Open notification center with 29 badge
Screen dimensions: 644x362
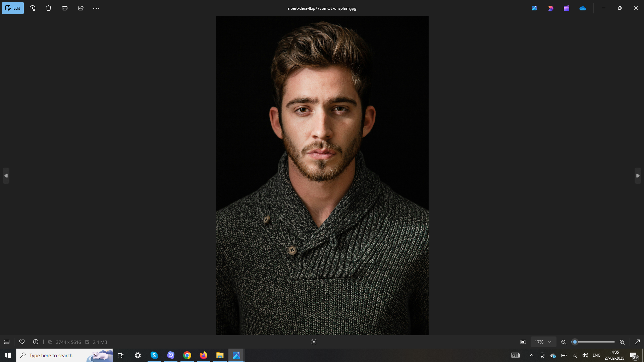click(x=634, y=355)
